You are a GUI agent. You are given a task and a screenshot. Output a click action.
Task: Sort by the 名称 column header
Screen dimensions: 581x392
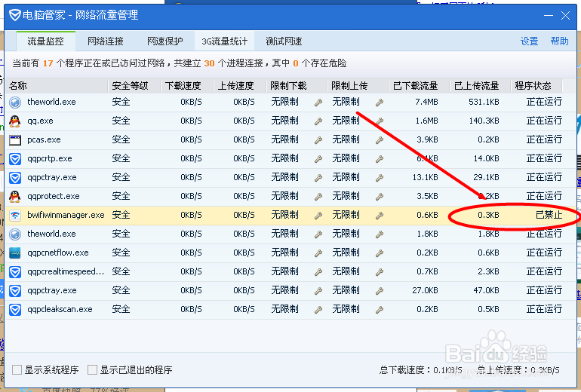point(57,86)
